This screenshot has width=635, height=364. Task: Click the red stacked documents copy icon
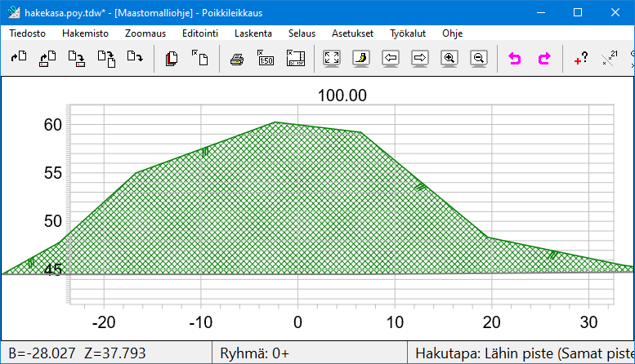point(172,59)
